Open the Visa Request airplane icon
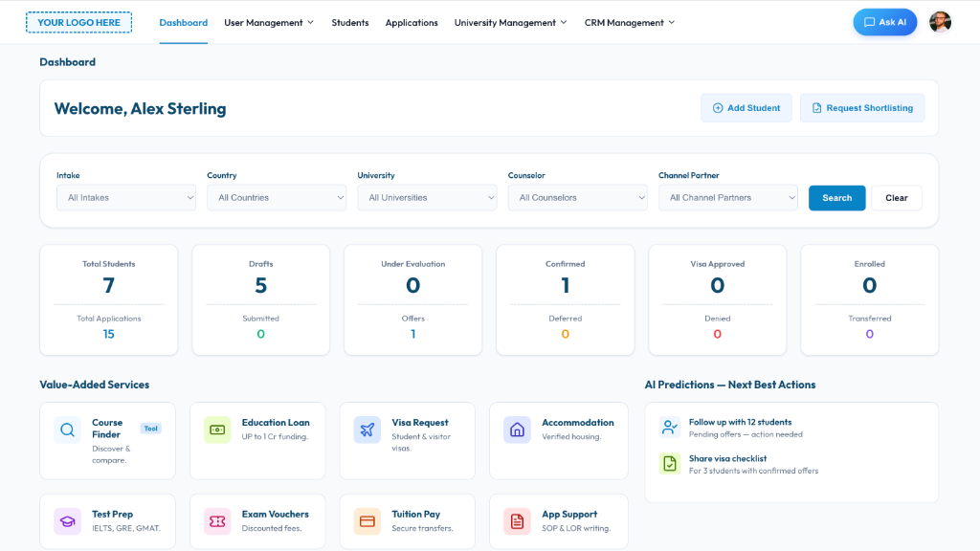The image size is (980, 551). [367, 430]
